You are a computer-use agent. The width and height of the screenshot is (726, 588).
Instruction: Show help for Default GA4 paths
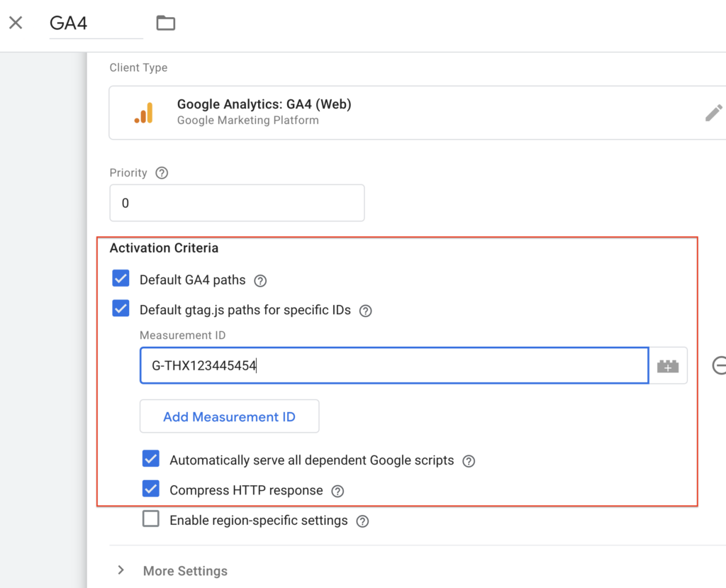(x=260, y=280)
